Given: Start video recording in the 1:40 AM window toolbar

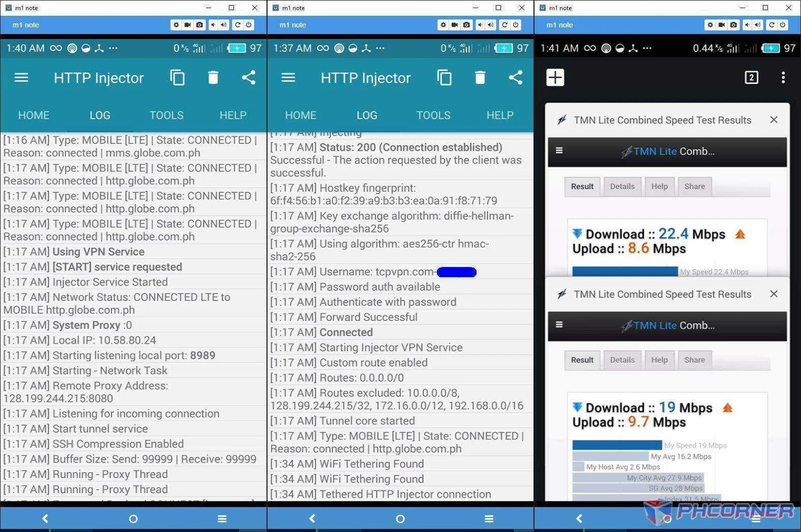Looking at the screenshot, I should pos(188,24).
